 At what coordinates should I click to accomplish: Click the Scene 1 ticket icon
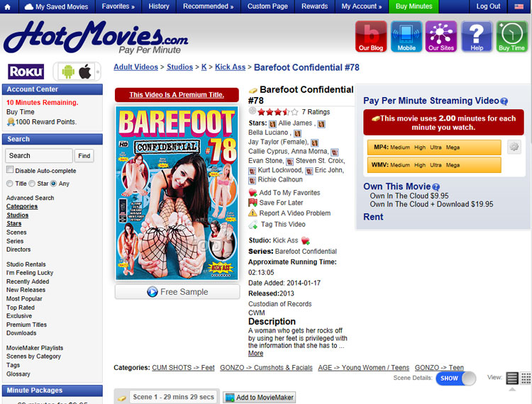(x=122, y=398)
